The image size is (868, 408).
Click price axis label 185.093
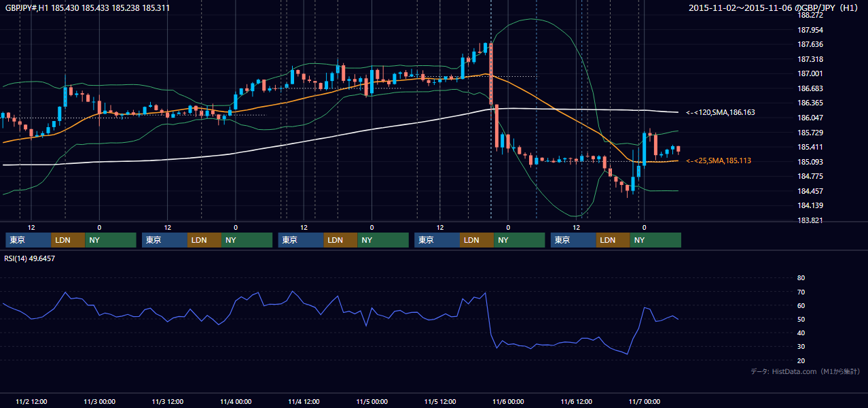810,162
